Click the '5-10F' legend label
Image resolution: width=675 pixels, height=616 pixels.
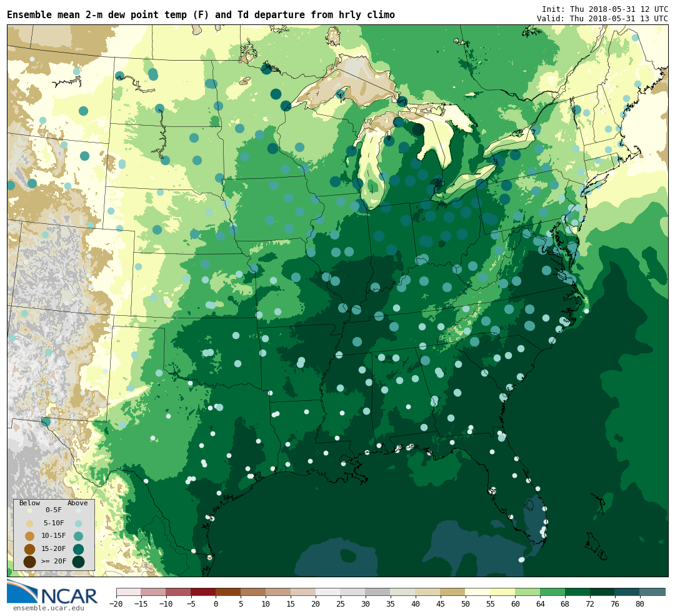click(x=54, y=523)
